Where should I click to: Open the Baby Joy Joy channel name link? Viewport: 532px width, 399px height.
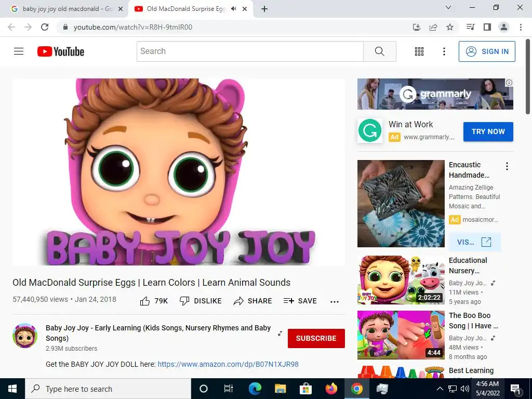click(x=158, y=333)
